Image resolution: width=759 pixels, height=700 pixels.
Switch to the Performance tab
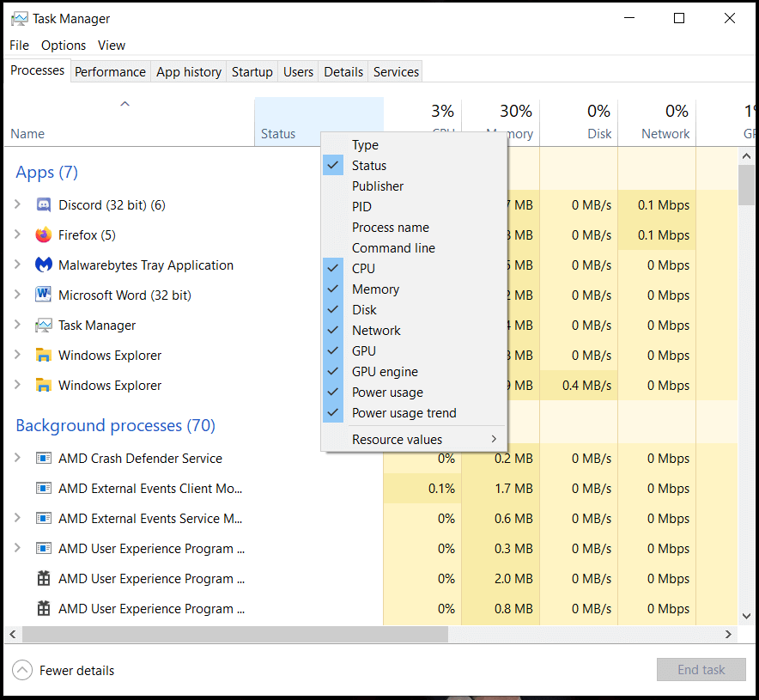point(111,71)
